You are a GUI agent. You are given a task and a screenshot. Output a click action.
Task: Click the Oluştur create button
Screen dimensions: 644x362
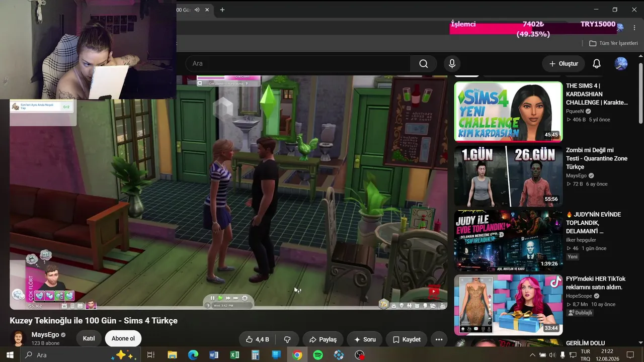click(x=563, y=64)
